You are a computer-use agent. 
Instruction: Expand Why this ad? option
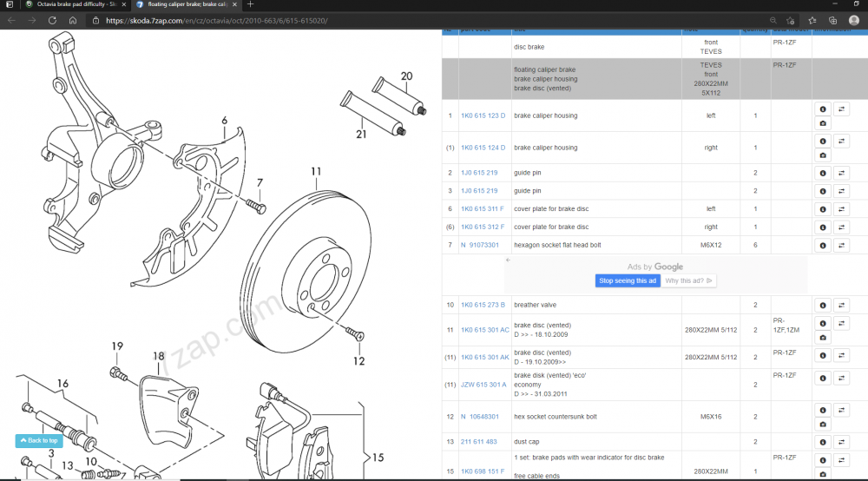pyautogui.click(x=688, y=280)
